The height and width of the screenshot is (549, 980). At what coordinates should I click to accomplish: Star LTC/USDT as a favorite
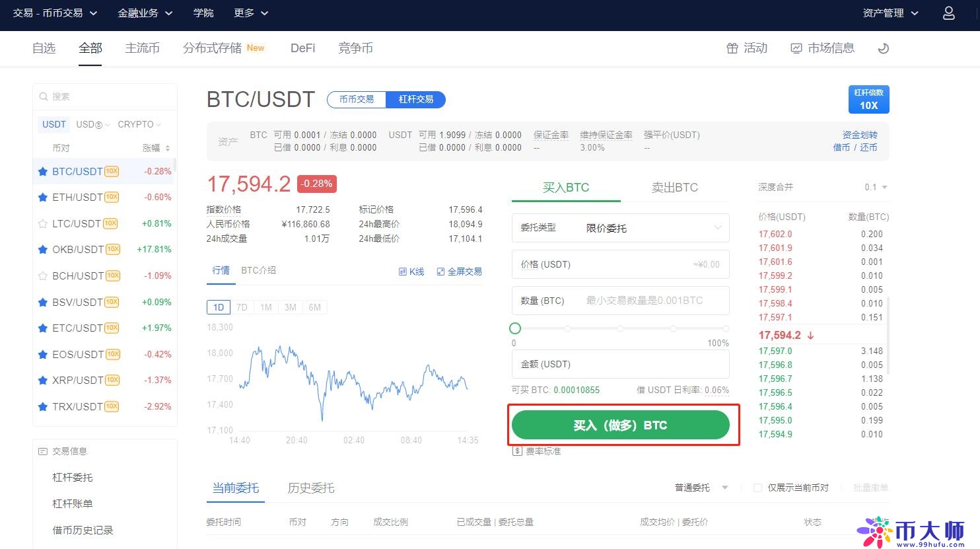[x=43, y=224]
